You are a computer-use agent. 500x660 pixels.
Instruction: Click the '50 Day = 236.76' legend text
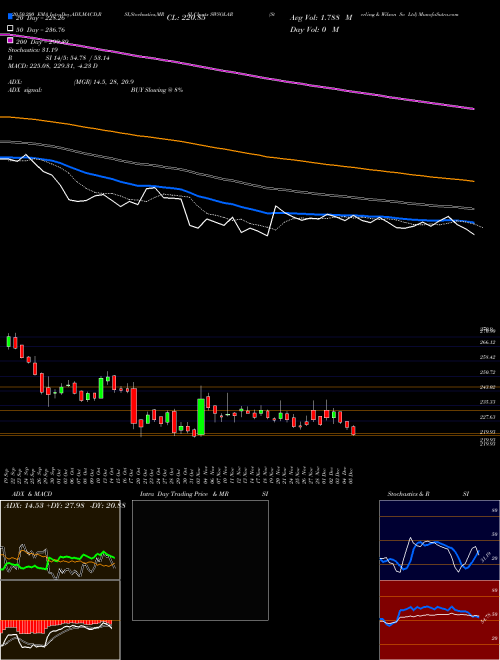click(38, 29)
